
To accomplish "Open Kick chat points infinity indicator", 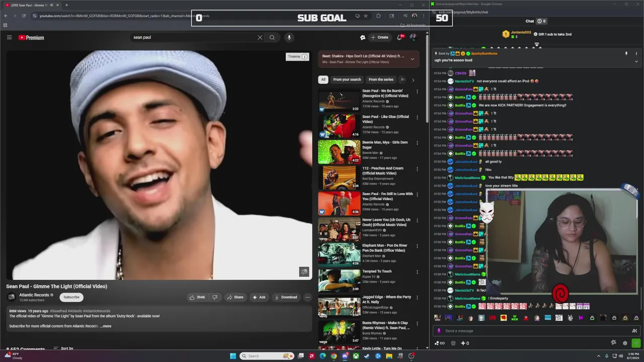I will 440,343.
